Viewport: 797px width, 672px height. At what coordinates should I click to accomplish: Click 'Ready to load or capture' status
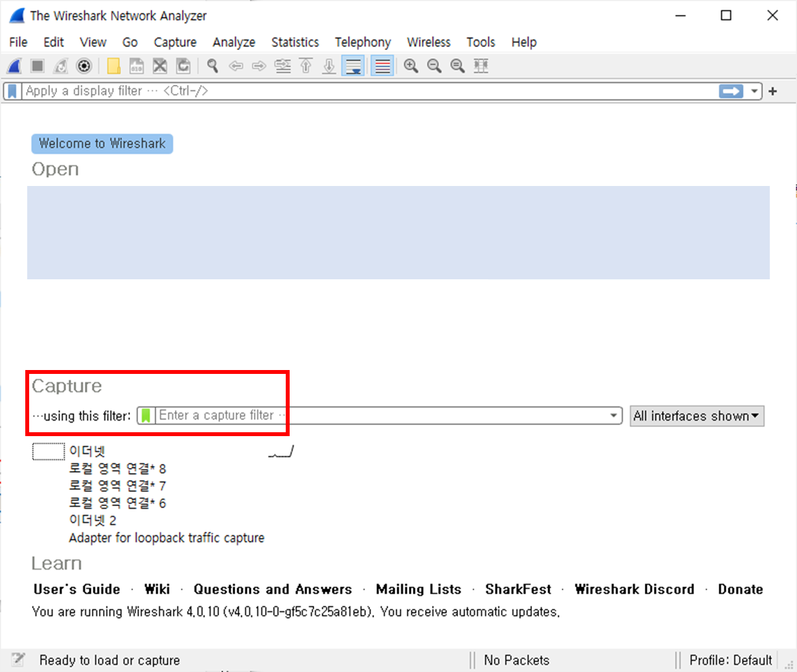click(x=110, y=660)
